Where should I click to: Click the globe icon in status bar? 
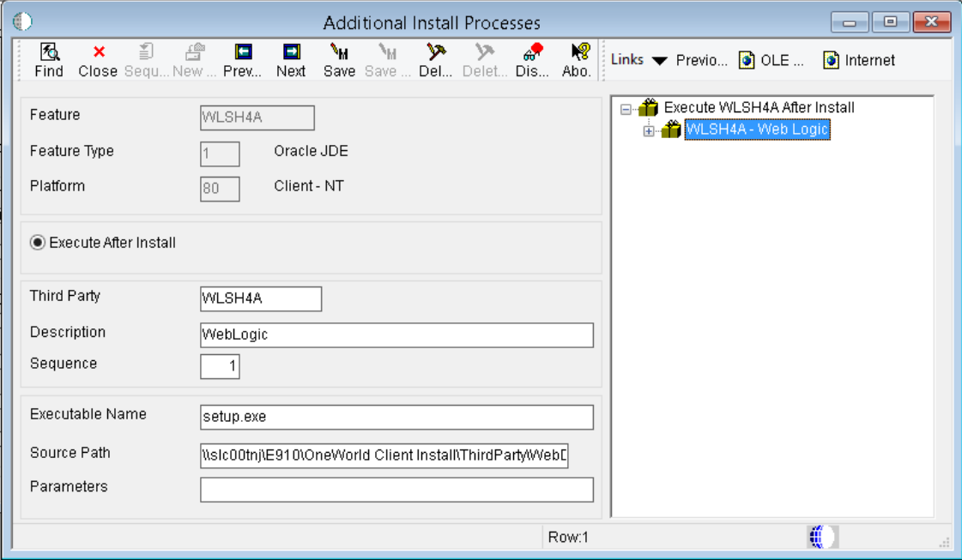click(x=822, y=537)
